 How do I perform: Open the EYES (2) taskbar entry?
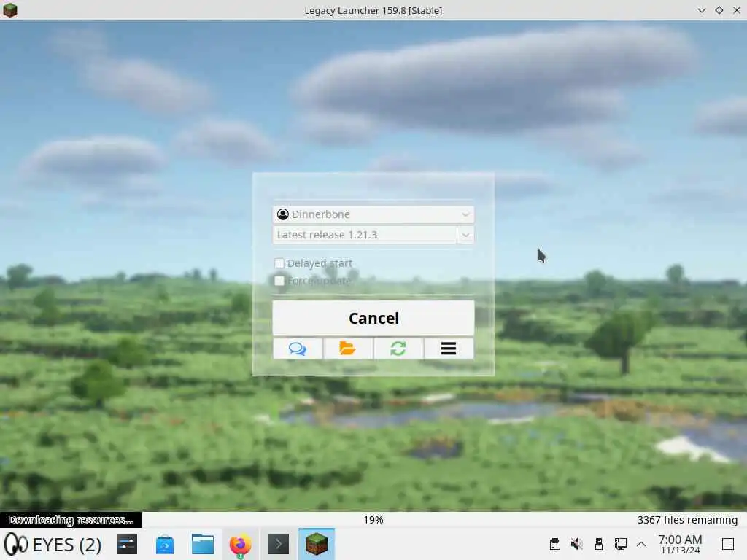(53, 544)
